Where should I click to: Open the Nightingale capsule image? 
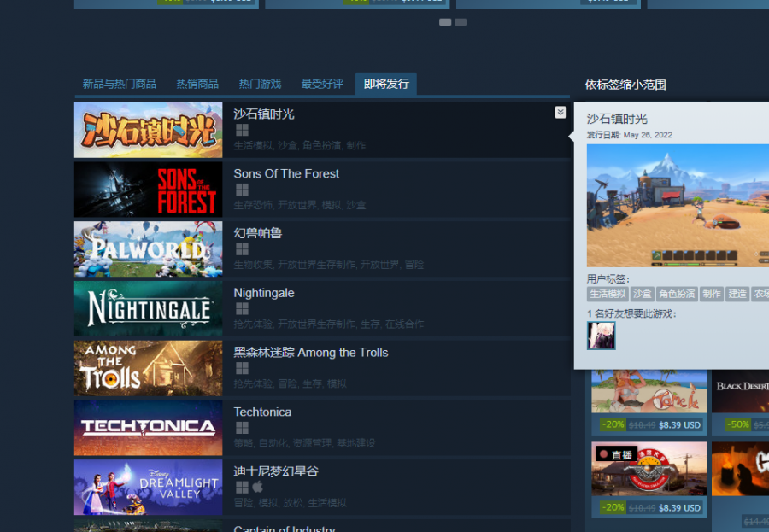pos(148,308)
